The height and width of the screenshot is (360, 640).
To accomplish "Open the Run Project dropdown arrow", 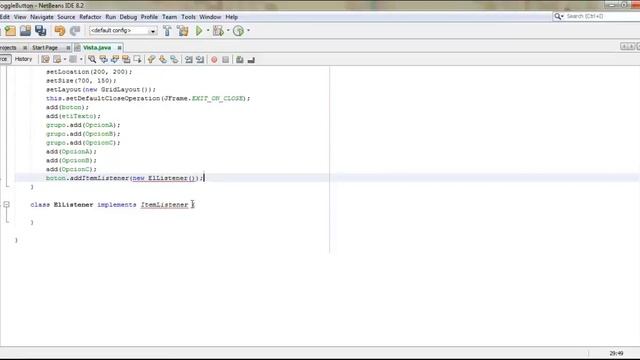I will coord(208,31).
